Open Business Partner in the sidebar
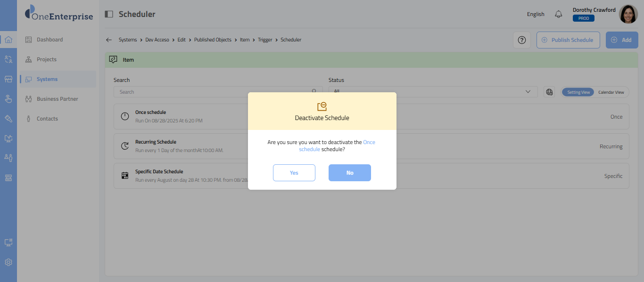This screenshot has width=644, height=282. tap(57, 99)
